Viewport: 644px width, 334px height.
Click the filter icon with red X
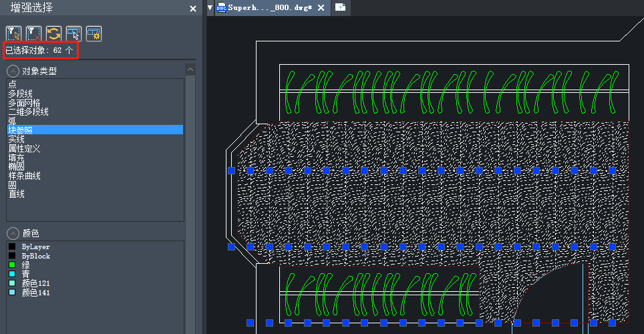(x=33, y=33)
